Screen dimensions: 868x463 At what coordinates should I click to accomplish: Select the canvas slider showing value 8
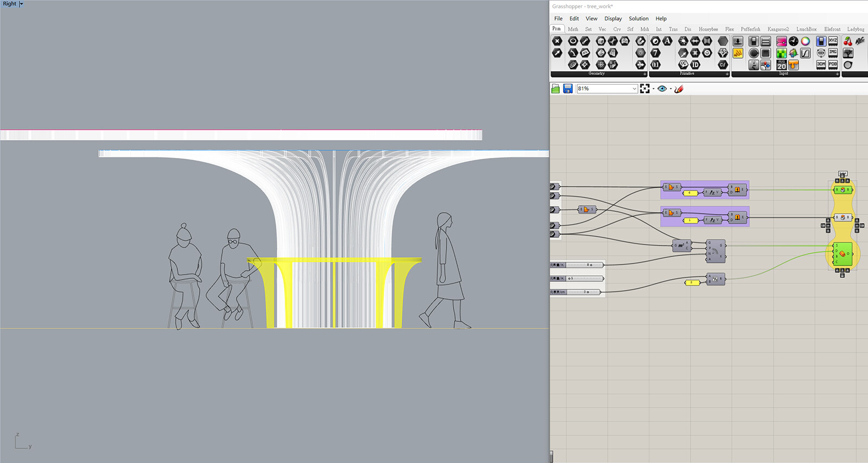pos(577,265)
